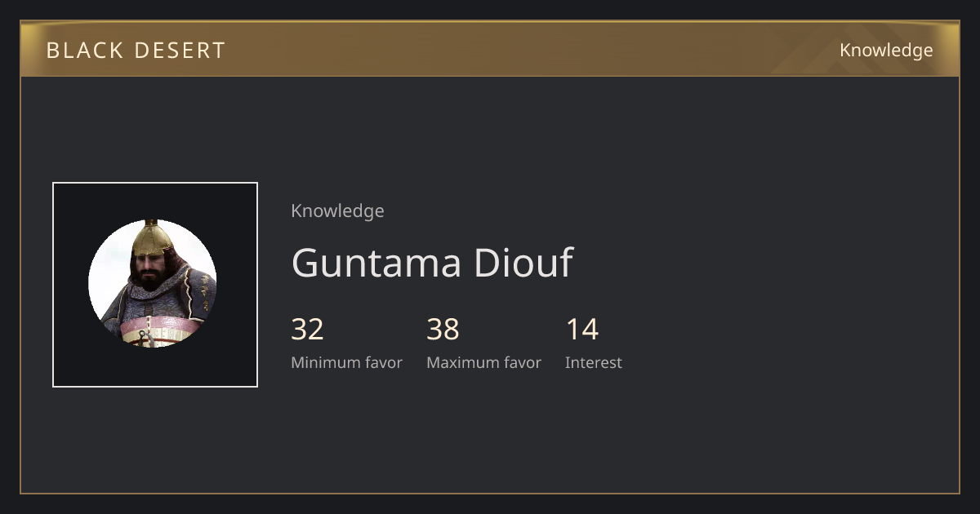The width and height of the screenshot is (980, 514).
Task: Select the maximum favor value 38
Action: (443, 330)
